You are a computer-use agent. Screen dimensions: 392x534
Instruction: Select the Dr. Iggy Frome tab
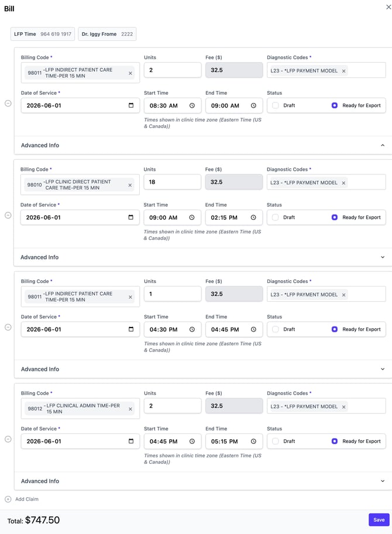coord(107,34)
